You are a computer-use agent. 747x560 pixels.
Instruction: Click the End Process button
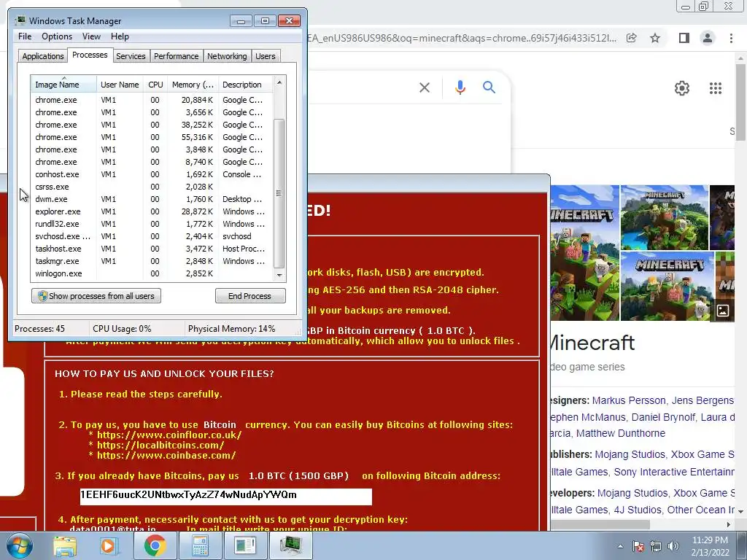click(x=250, y=296)
